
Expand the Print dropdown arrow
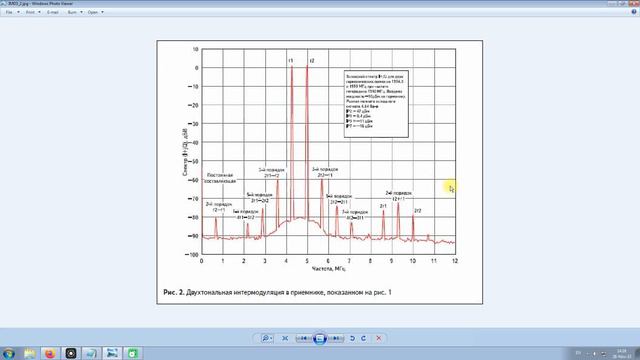[x=39, y=12]
